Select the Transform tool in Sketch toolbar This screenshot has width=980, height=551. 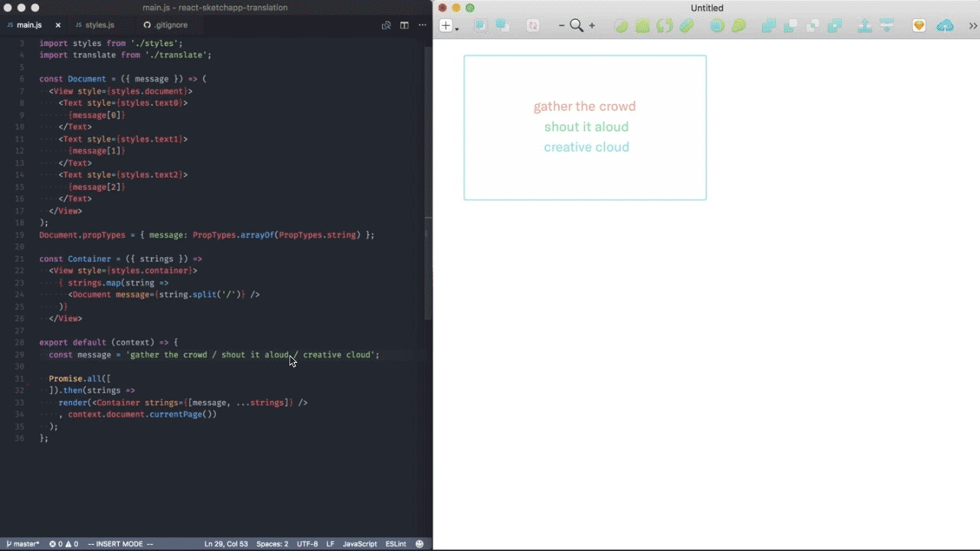tap(642, 26)
